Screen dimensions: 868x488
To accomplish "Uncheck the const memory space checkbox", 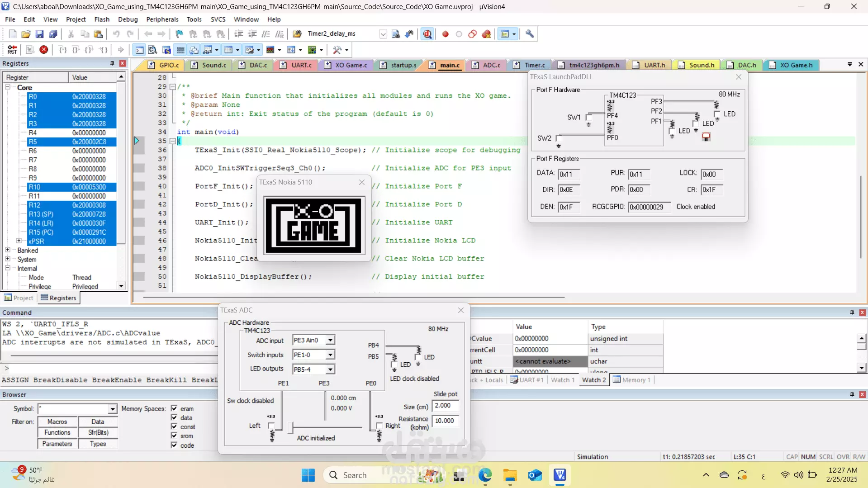I will 174,426.
